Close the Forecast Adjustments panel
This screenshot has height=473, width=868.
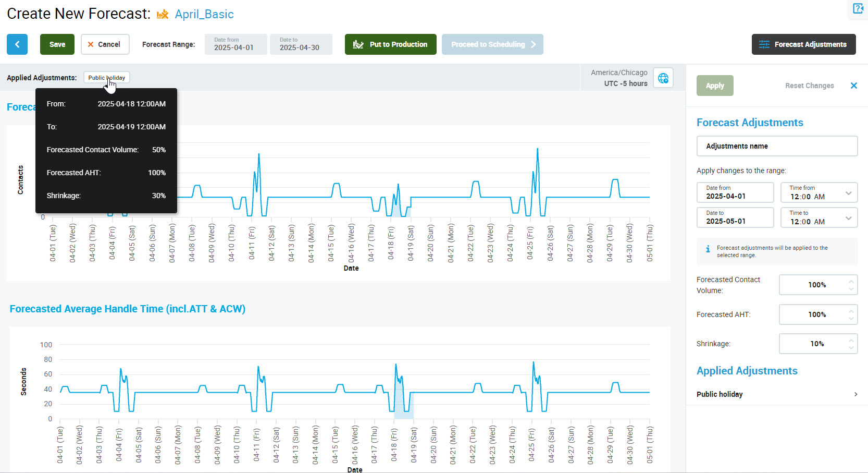(x=853, y=86)
